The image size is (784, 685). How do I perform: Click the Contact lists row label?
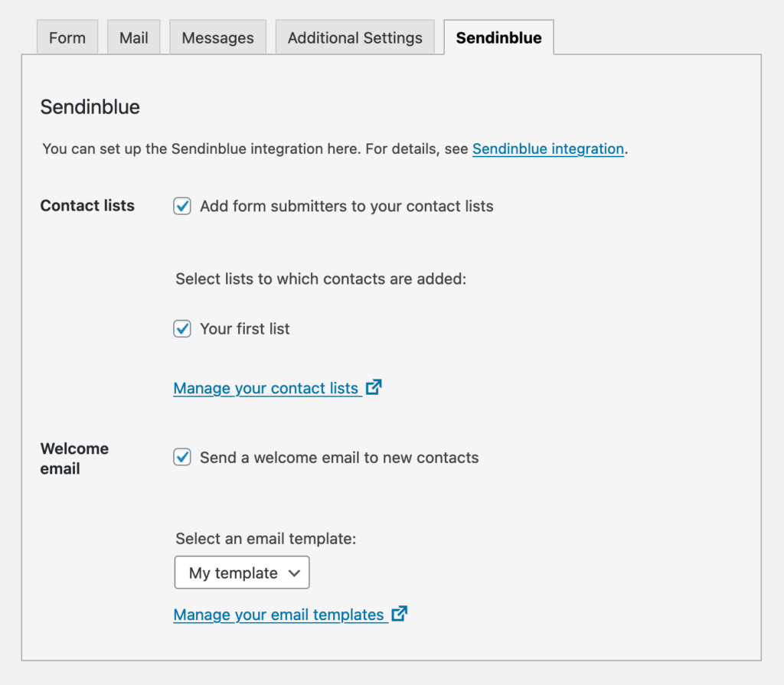pyautogui.click(x=87, y=205)
